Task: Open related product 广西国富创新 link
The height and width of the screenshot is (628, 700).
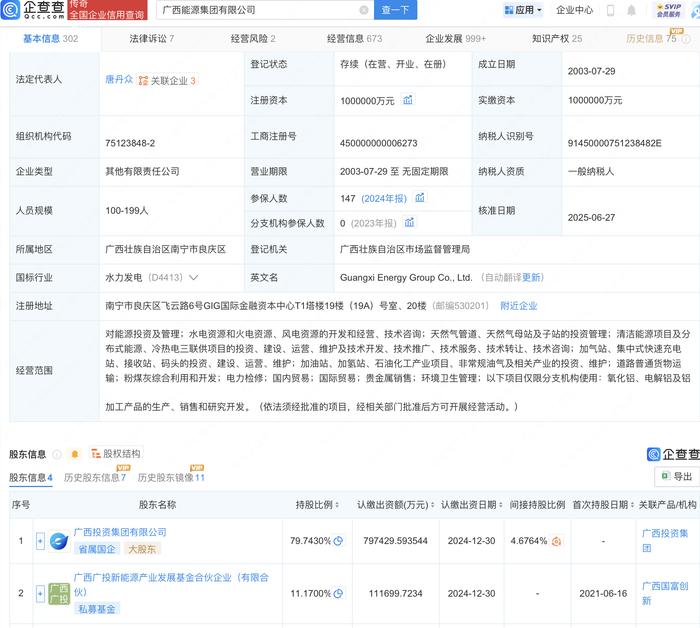Action: click(665, 593)
